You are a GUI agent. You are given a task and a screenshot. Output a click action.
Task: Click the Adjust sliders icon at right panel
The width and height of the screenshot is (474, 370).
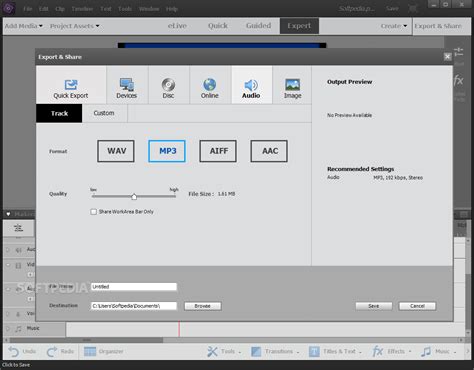[x=459, y=52]
